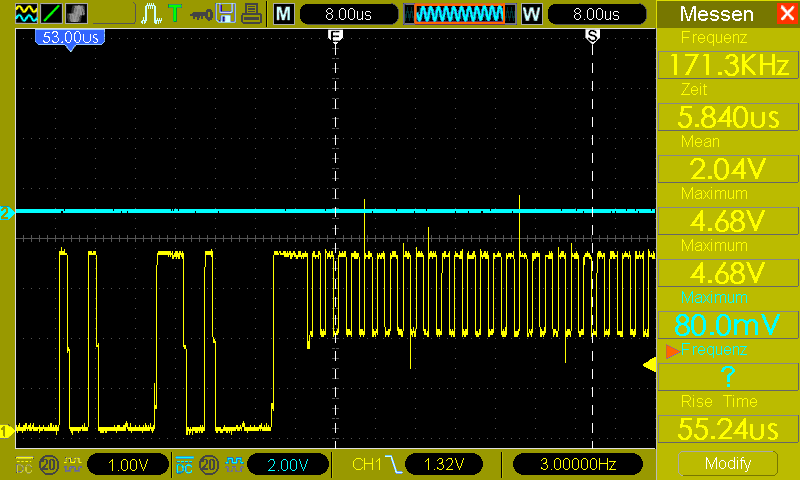
Task: Click the floppy disk save icon
Action: pos(226,13)
